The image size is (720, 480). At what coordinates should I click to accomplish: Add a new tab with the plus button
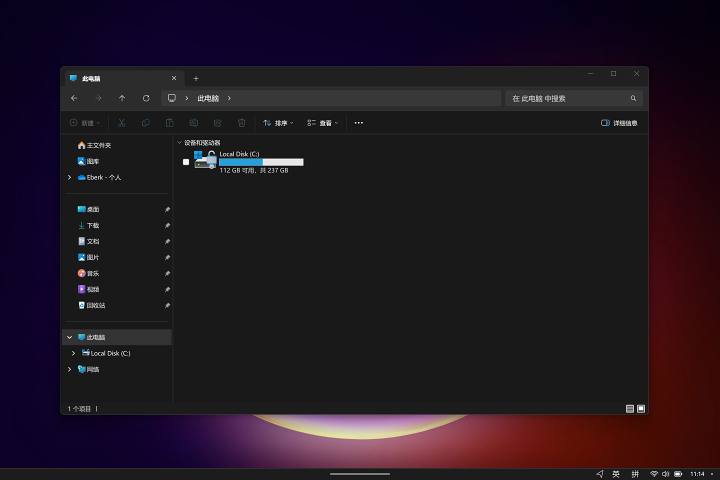coord(196,78)
